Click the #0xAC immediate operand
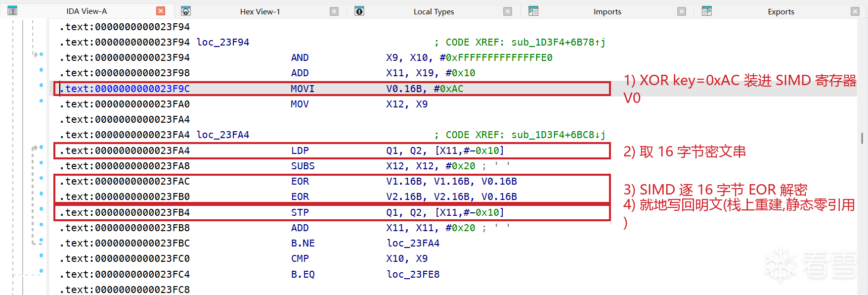Viewport: 868px width, 295px height. coord(449,89)
